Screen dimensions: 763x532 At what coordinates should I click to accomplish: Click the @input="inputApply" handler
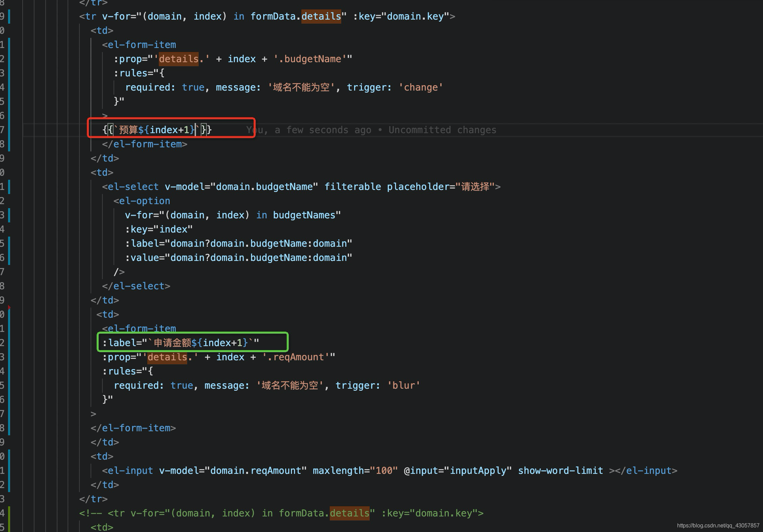pyautogui.click(x=458, y=471)
